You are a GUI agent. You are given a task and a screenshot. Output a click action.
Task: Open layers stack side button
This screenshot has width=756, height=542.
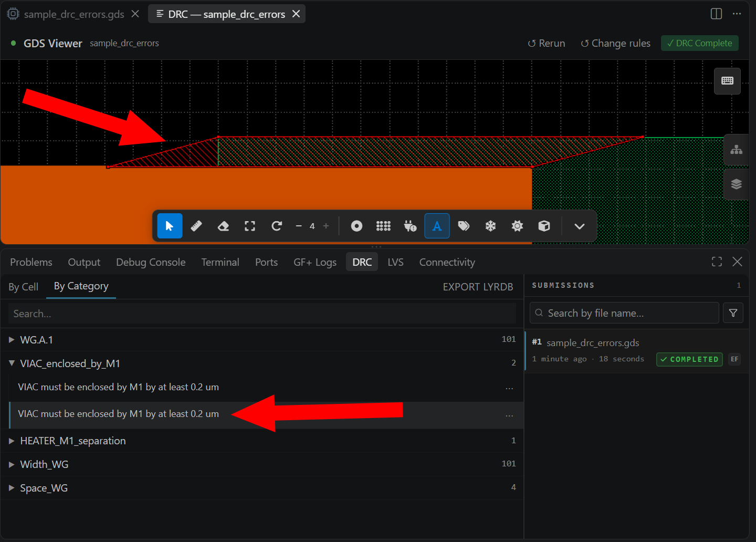(x=737, y=184)
